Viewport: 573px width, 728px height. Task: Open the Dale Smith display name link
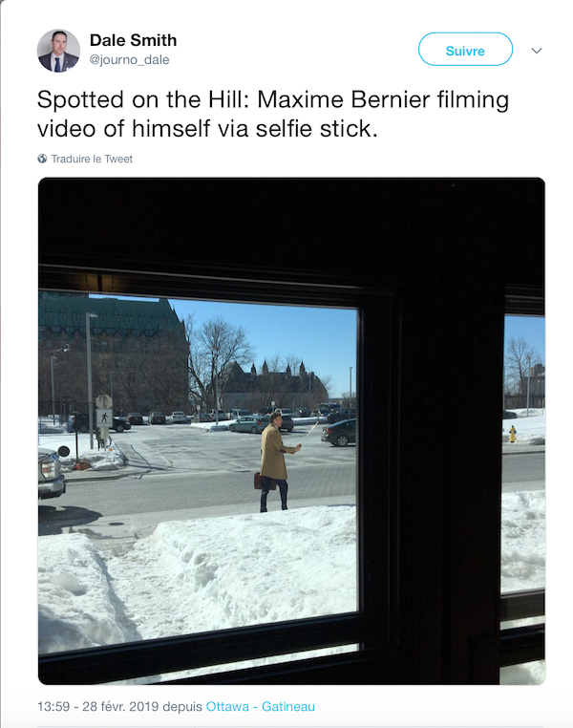pos(133,40)
